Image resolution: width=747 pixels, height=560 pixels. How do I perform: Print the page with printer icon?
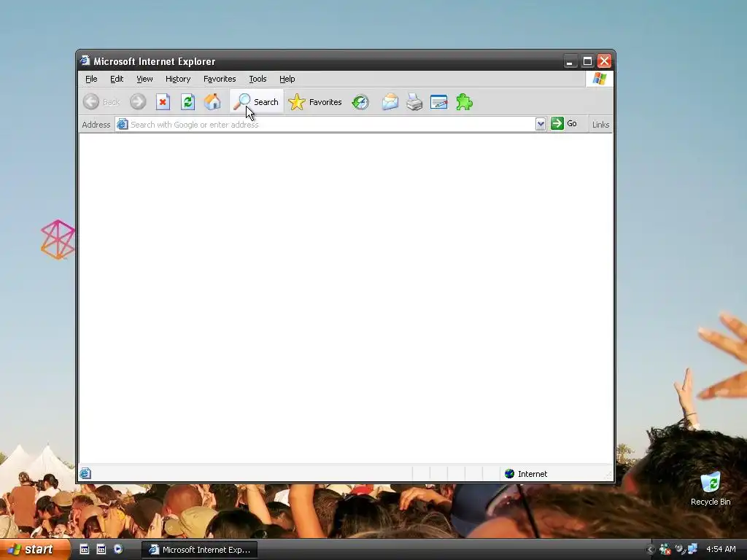coord(414,102)
